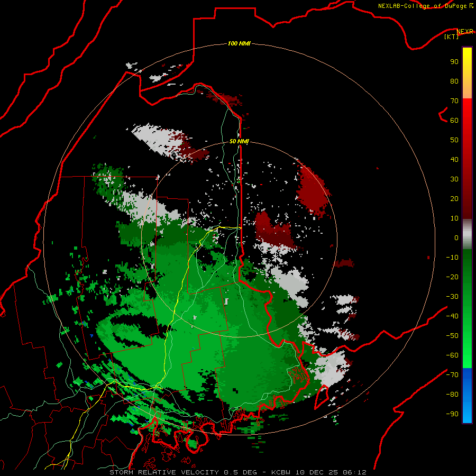Screen dimensions: 476x476
Task: Click the -60 value on velocity scale
Action: click(452, 355)
